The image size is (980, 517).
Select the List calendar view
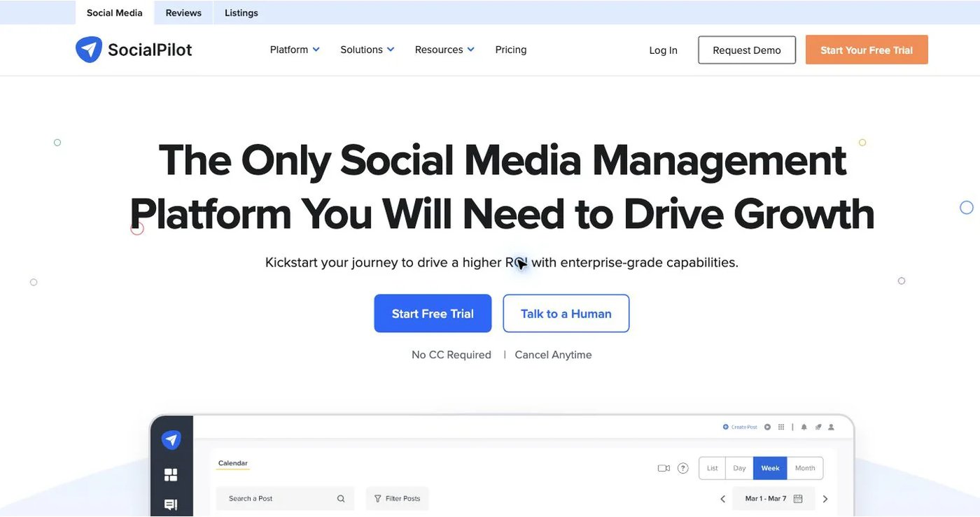pyautogui.click(x=713, y=468)
